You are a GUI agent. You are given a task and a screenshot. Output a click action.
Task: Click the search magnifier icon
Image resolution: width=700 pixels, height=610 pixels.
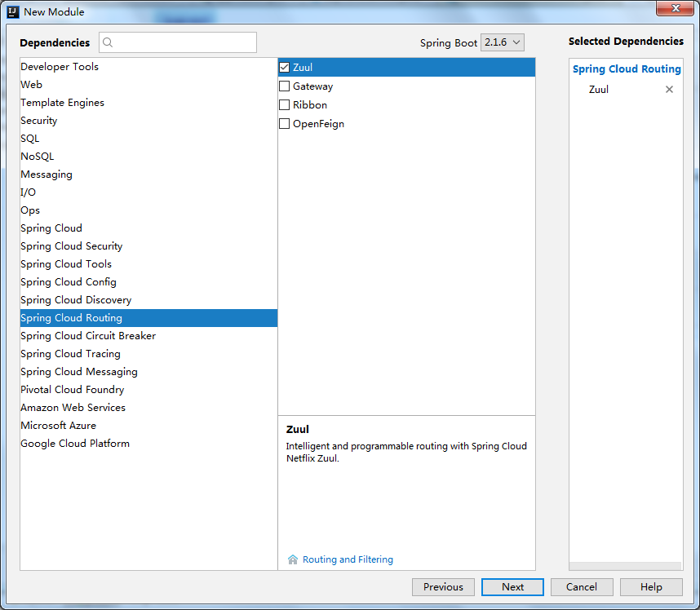pos(109,42)
